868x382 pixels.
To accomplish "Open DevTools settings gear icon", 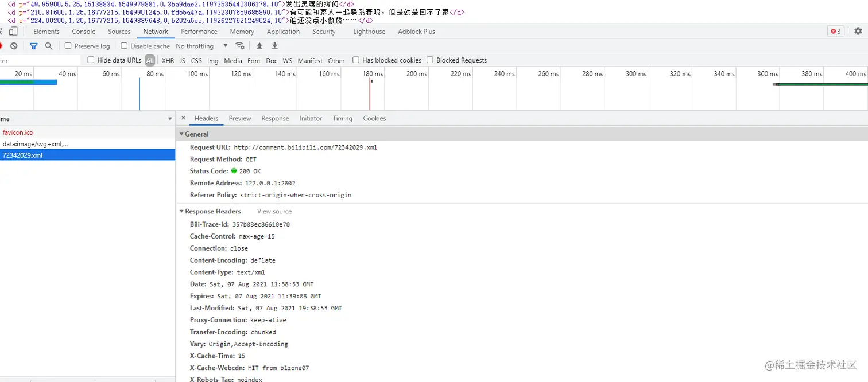I will (x=858, y=32).
